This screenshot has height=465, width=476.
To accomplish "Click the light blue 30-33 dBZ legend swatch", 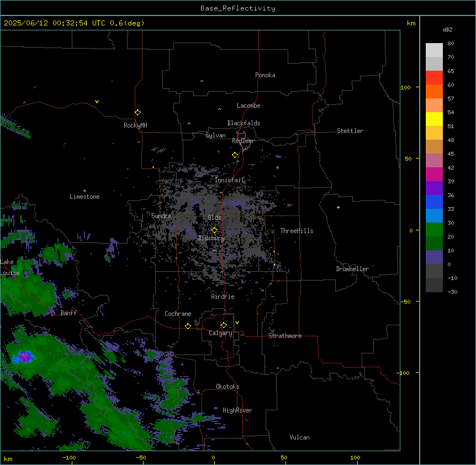I will (434, 216).
